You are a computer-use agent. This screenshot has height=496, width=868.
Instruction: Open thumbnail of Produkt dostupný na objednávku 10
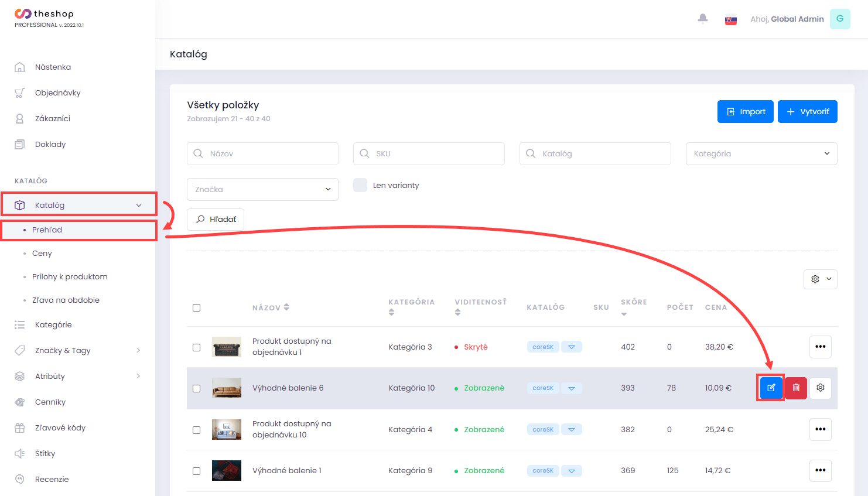coord(227,429)
